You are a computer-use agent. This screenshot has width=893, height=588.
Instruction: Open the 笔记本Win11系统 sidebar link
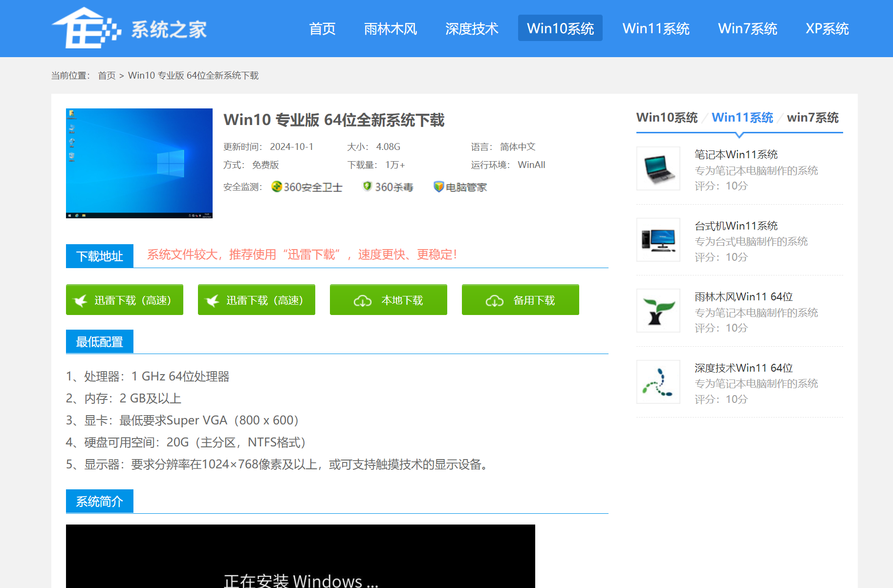point(736,154)
